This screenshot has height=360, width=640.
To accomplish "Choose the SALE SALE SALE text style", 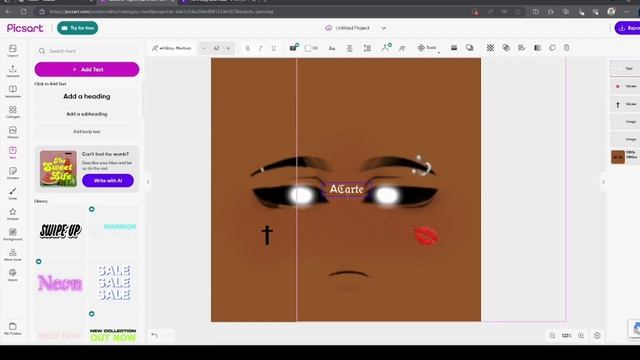I will (x=114, y=283).
